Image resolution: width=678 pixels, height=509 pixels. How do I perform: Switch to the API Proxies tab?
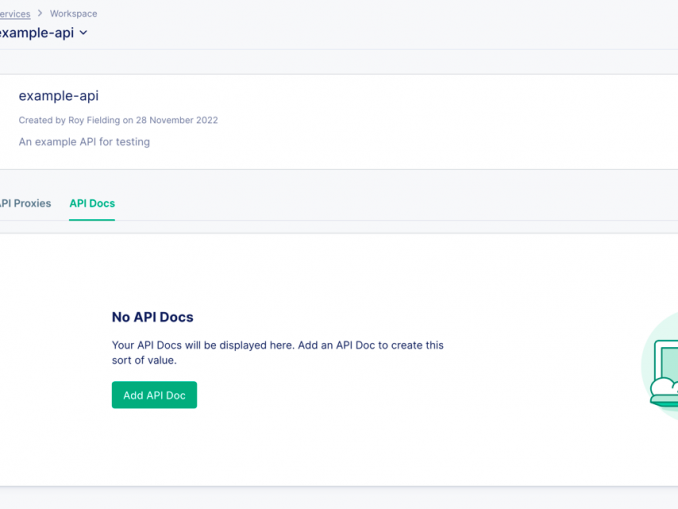(x=25, y=203)
